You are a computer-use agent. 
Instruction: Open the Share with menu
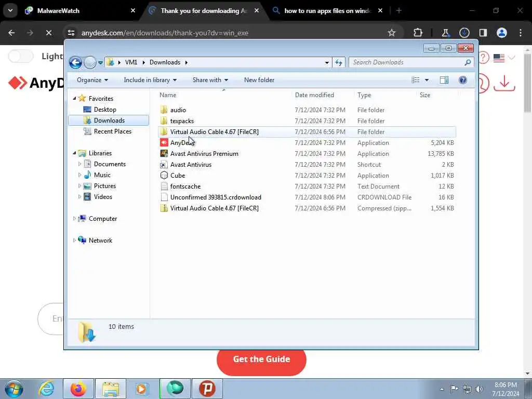point(210,80)
